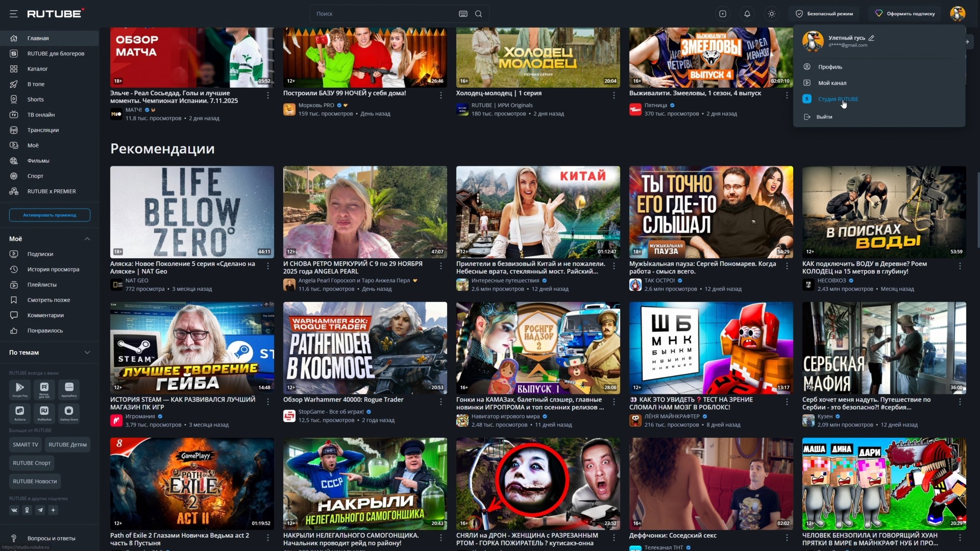Screen dimensions: 980x551
Task: Open options menu for Life Below Zero video
Action: coord(268,266)
